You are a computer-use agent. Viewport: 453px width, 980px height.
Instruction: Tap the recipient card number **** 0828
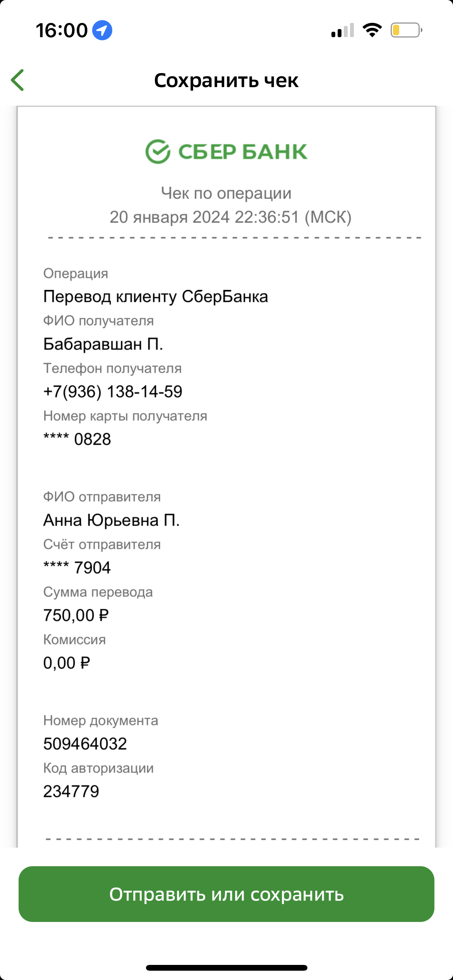click(x=77, y=439)
